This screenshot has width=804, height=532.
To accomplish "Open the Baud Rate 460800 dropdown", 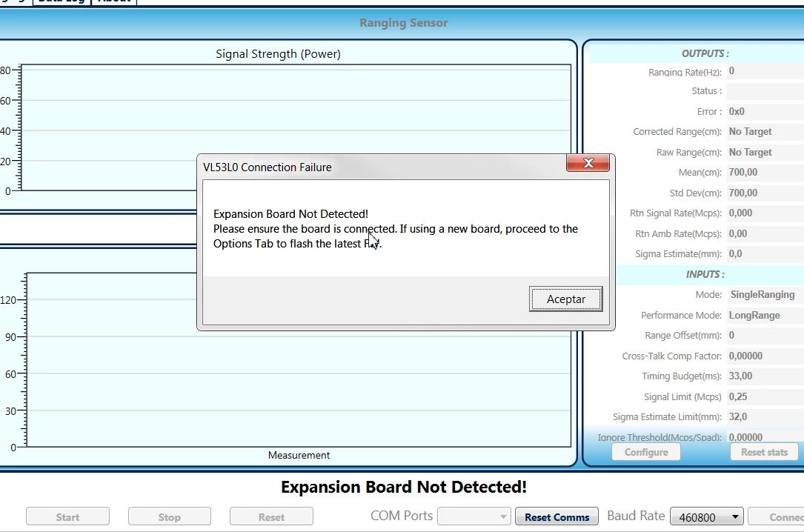I will tap(707, 516).
